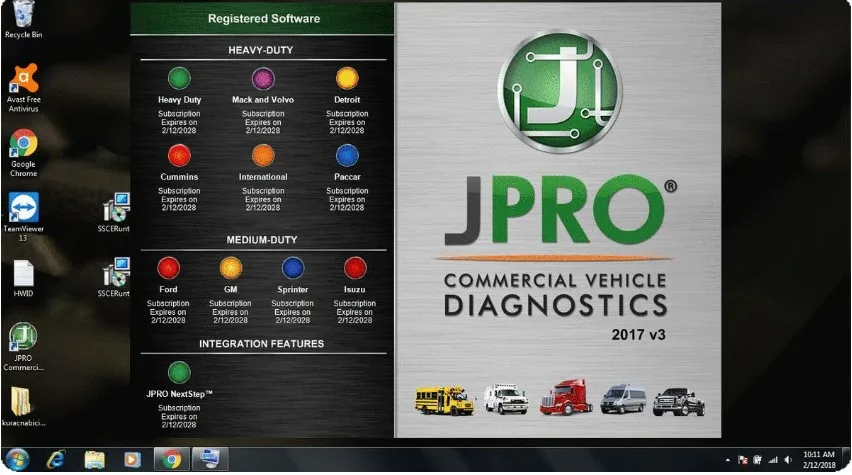Open the volume speaker tray icon

pyautogui.click(x=788, y=460)
